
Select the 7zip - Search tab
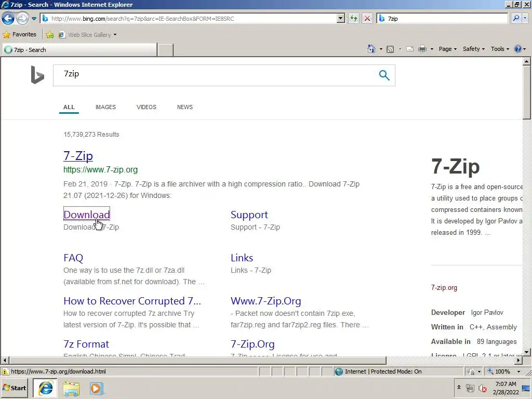pyautogui.click(x=79, y=50)
